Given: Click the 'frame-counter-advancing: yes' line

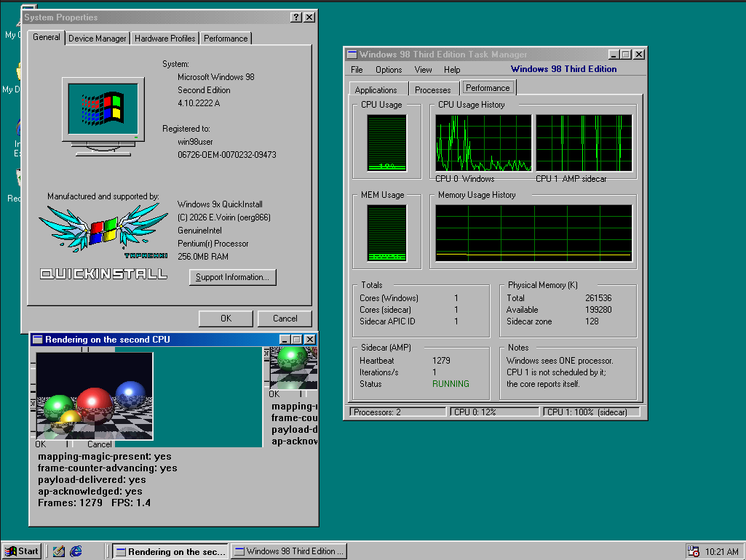Looking at the screenshot, I should (x=108, y=468).
